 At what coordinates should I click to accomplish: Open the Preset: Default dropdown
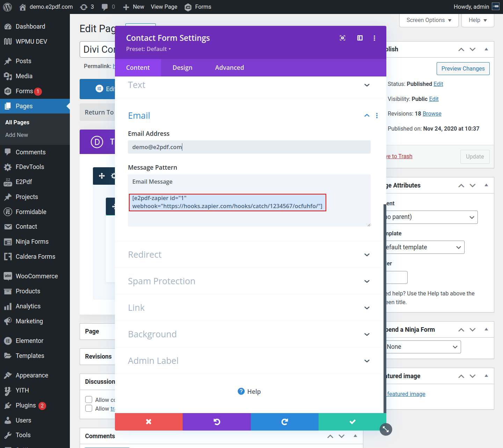pyautogui.click(x=148, y=49)
